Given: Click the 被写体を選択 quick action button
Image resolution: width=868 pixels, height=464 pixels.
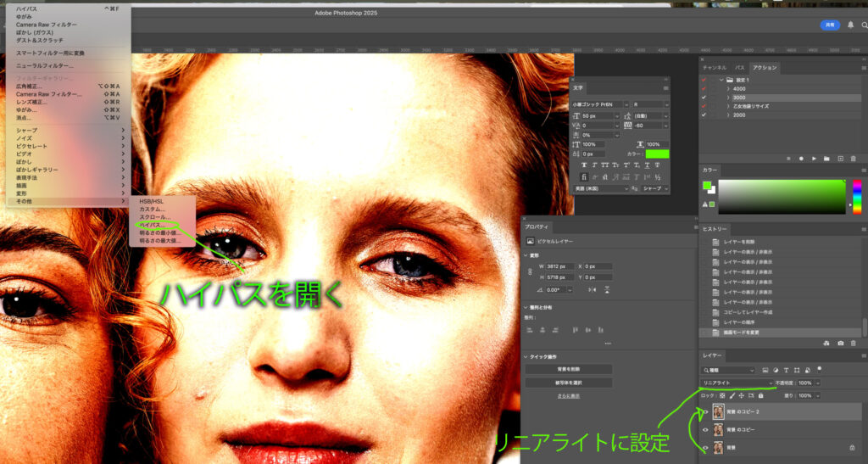Looking at the screenshot, I should 569,383.
